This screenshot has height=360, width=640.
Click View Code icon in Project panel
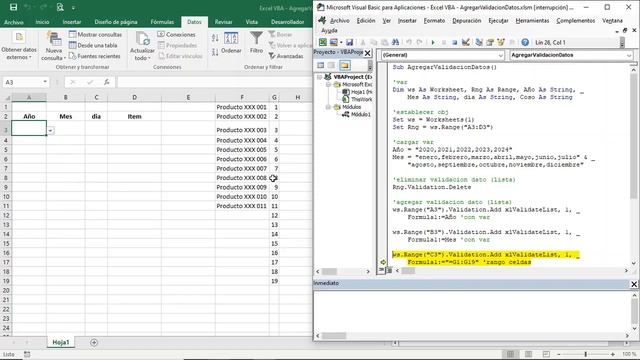[x=321, y=65]
